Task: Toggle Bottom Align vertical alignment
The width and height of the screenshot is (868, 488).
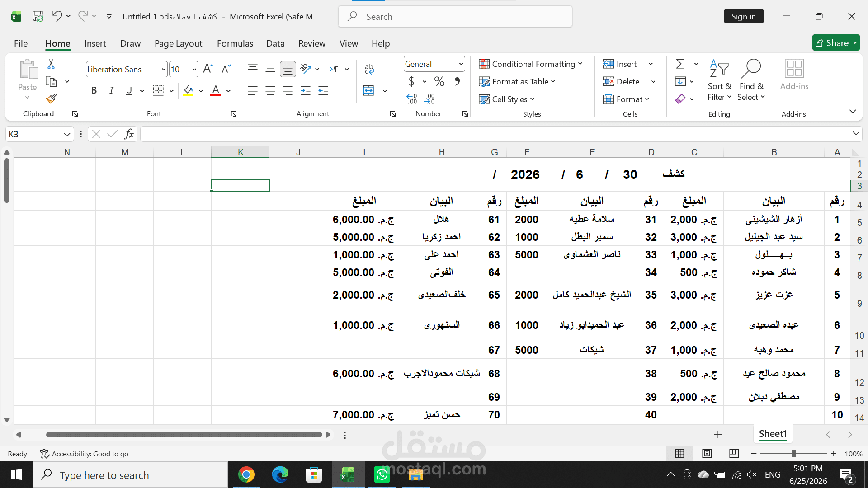Action: click(288, 69)
